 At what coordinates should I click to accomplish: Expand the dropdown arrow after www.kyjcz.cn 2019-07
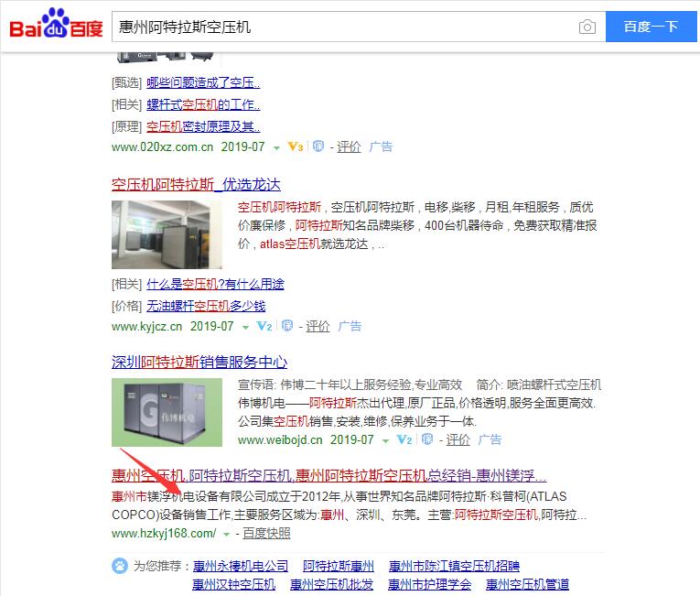pos(245,328)
